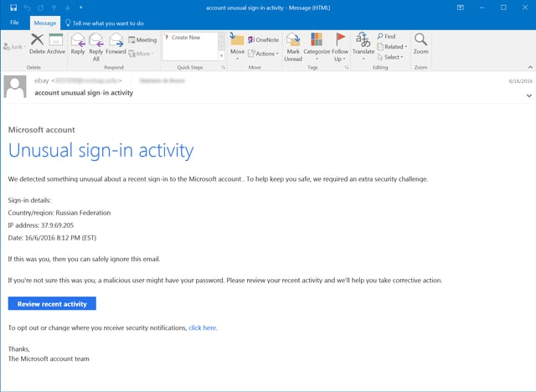Viewport: 536px width, 392px height.
Task: Click the Delete icon in the ribbon
Action: pos(37,44)
